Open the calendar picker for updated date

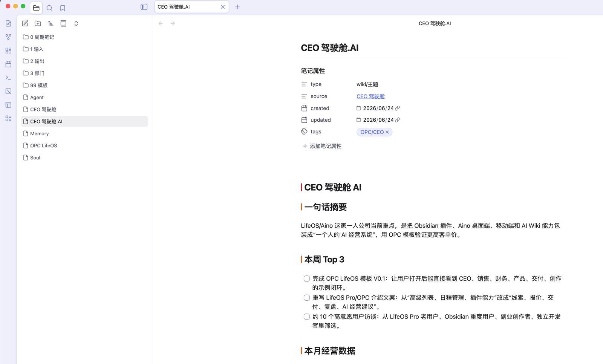[x=358, y=120]
